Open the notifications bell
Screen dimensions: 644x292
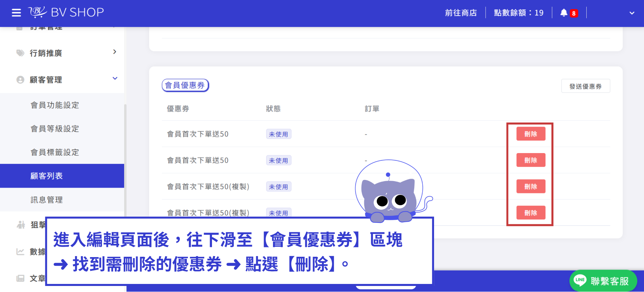pos(564,13)
